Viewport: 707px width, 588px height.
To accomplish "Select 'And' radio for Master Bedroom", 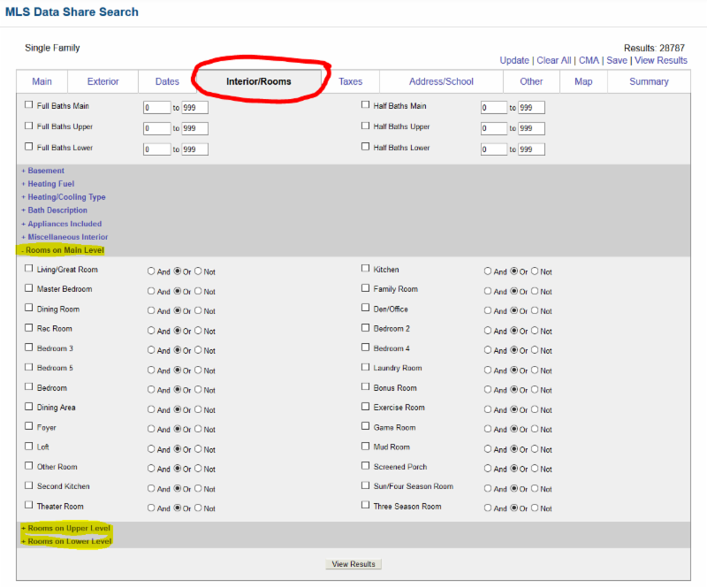I will click(x=151, y=292).
